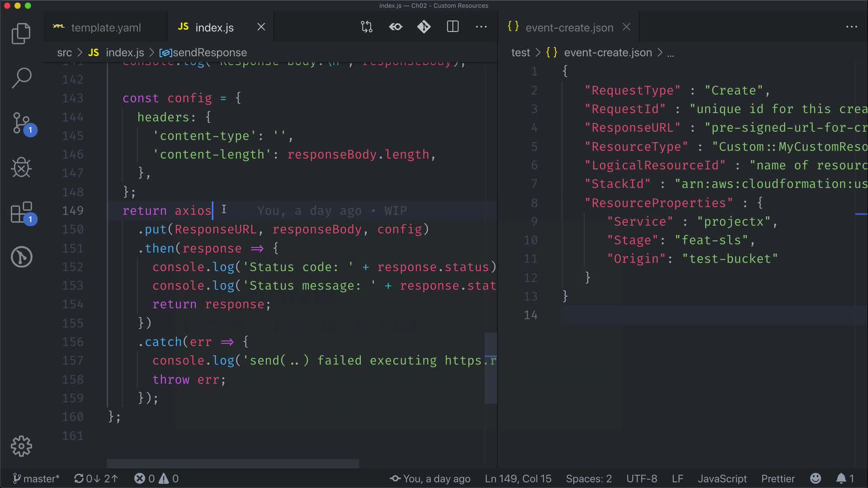Toggle the notifications bell in status bar
This screenshot has height=488, width=868.
(841, 479)
